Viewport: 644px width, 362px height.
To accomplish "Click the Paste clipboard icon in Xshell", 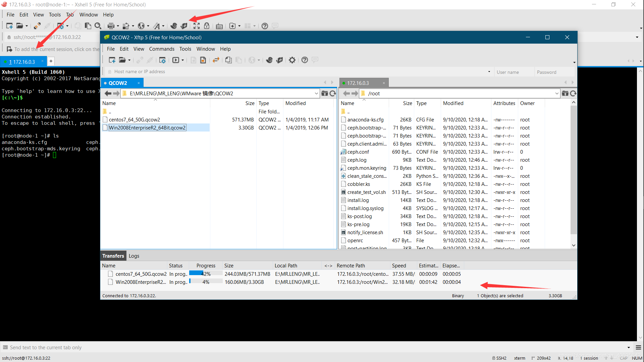I will [88, 26].
